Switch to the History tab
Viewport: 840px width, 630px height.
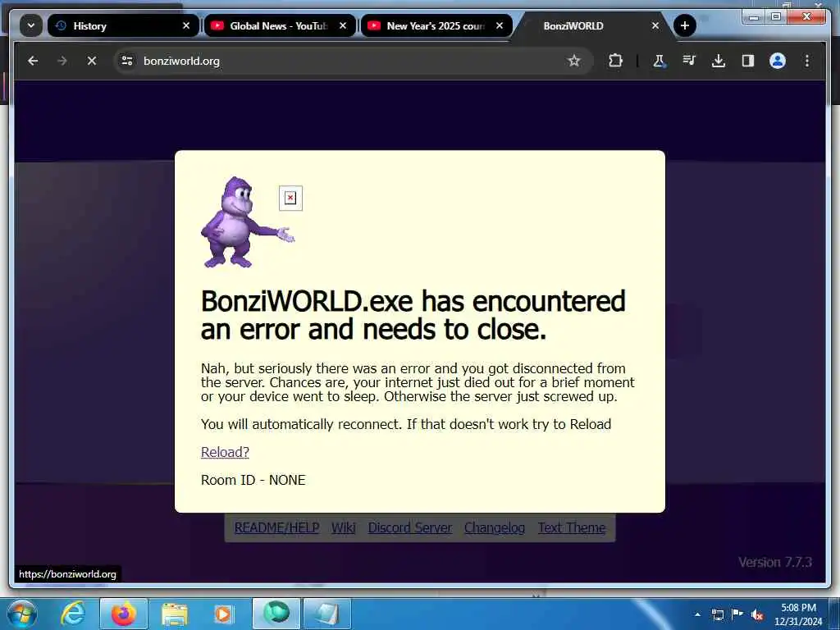(x=124, y=25)
